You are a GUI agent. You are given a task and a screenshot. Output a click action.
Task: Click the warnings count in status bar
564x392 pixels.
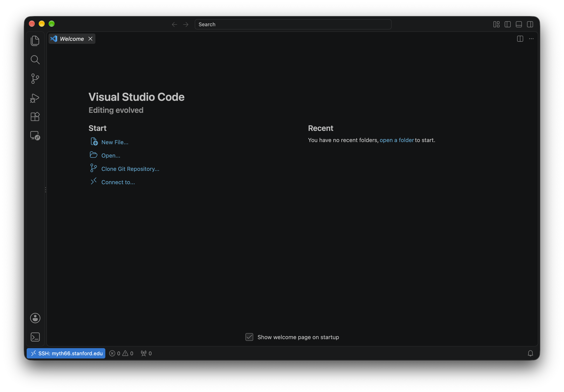click(128, 353)
